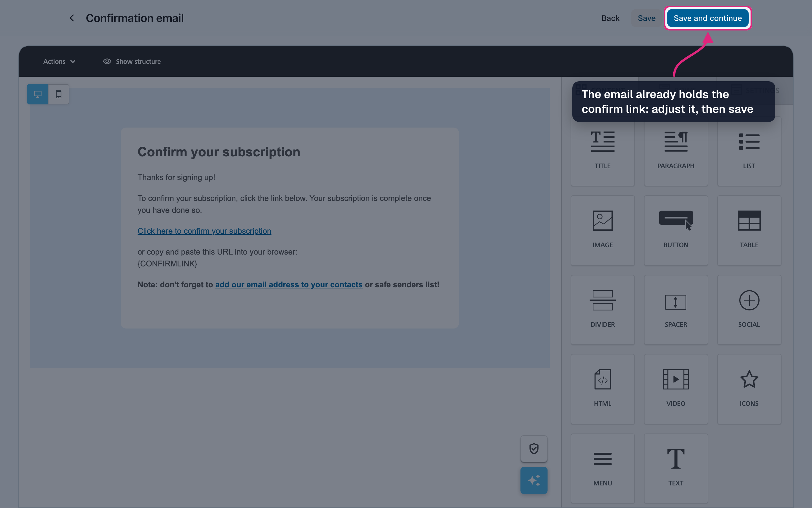812x508 pixels.
Task: Click the 'Confirmation email' page title
Action: pyautogui.click(x=134, y=18)
